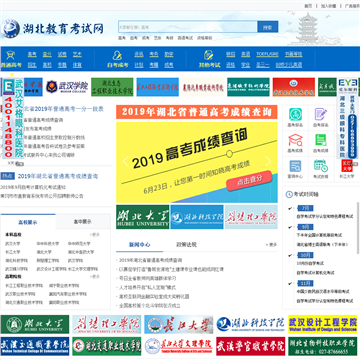Open the 武汉设计工程学院 yellow banner

coord(323,324)
